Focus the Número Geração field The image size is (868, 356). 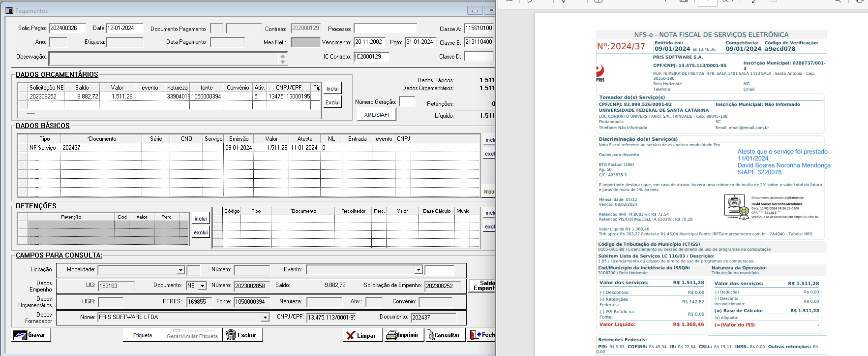tap(407, 101)
